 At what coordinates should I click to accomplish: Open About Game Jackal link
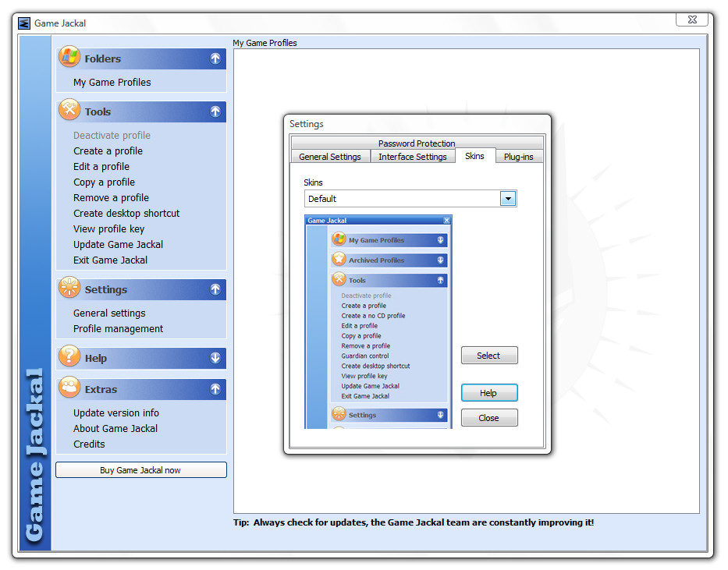click(x=115, y=429)
